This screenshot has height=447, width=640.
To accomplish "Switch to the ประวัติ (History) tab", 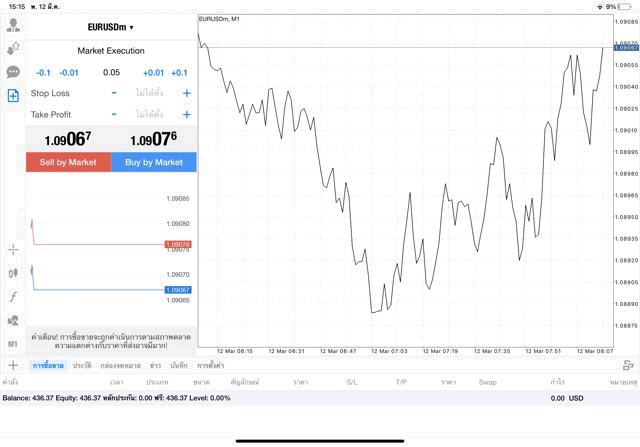I will click(x=82, y=366).
